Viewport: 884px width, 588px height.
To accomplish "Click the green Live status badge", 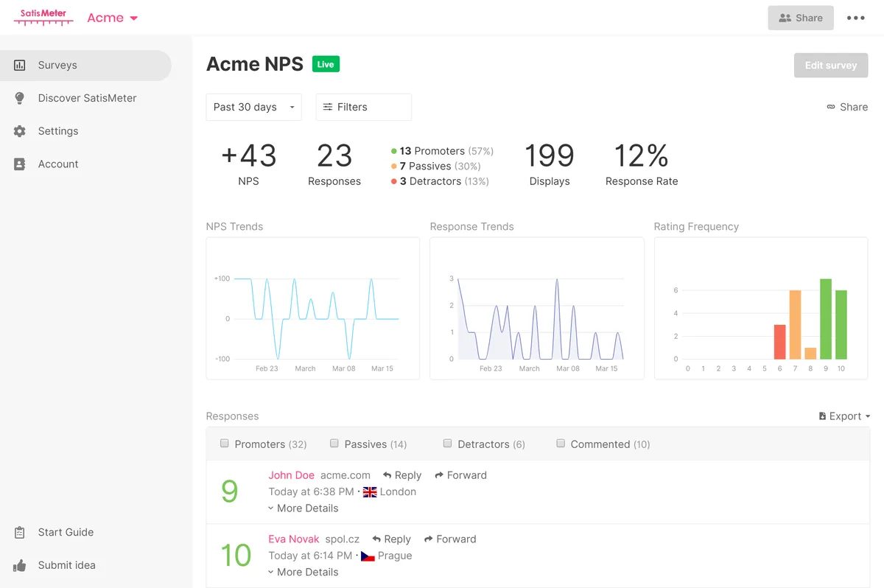I will coord(326,64).
